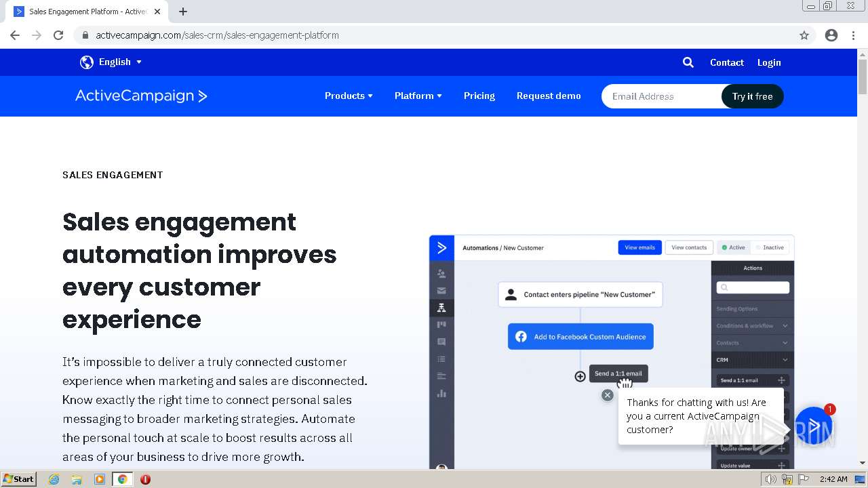Click the View emails button
This screenshot has height=488, width=868.
[639, 247]
